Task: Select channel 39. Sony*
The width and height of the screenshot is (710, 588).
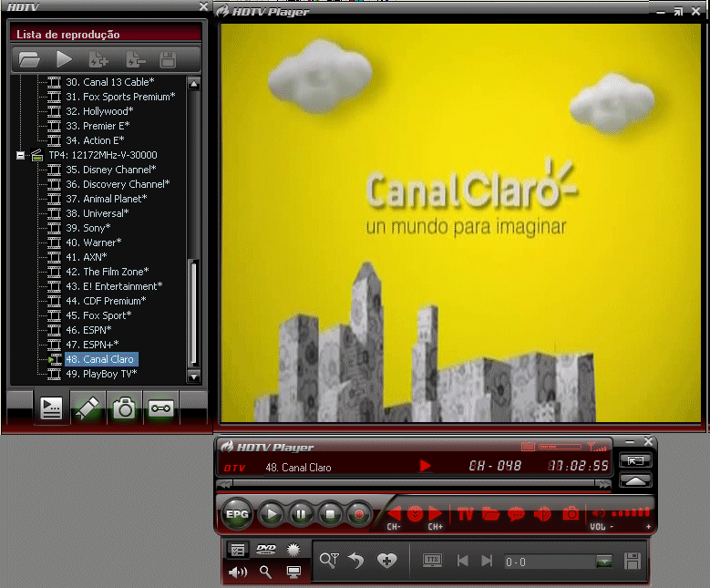Action: [88, 228]
